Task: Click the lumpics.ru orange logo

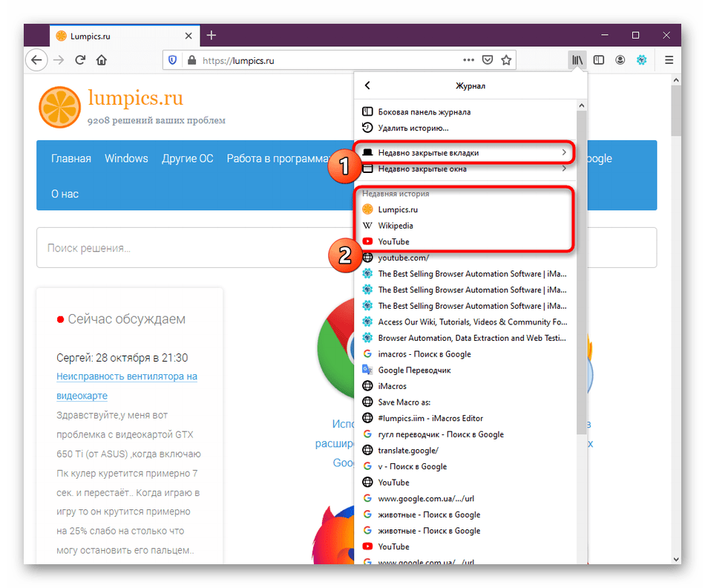Action: [60, 107]
